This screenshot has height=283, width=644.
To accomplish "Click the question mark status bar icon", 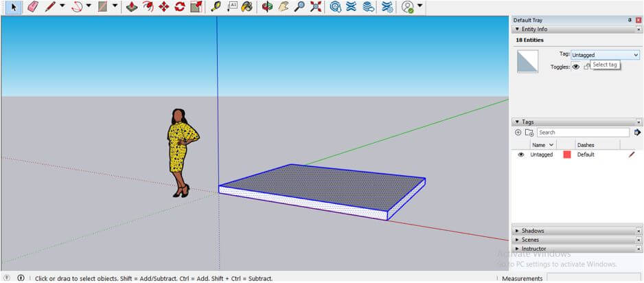I will [x=7, y=278].
